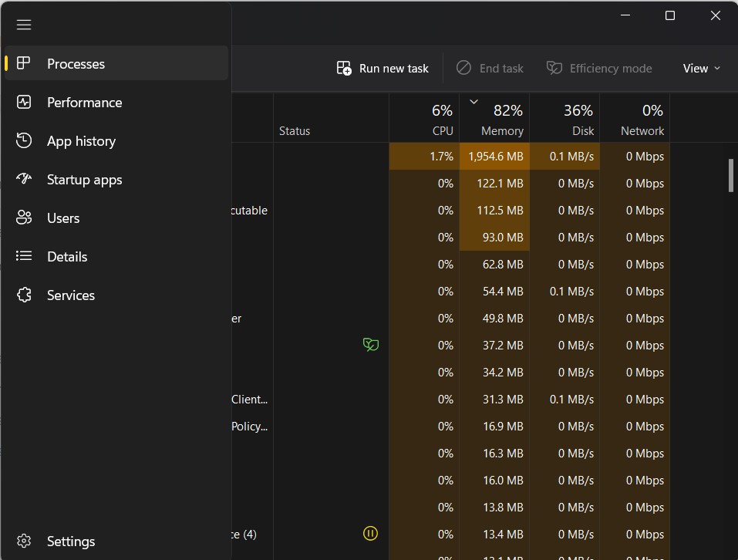The height and width of the screenshot is (560, 738).
Task: Click the Startup apps icon
Action: 23,179
